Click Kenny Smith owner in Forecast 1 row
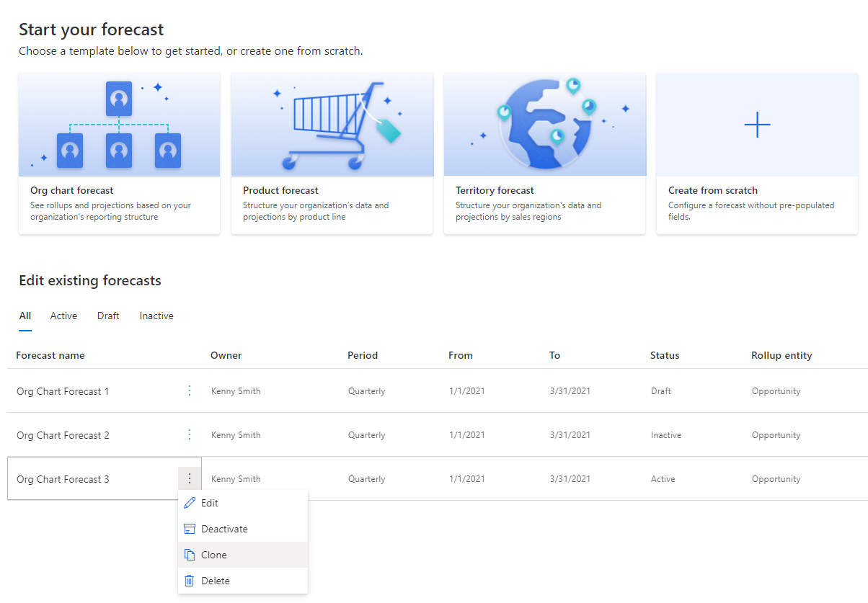This screenshot has height=603, width=868. (x=236, y=391)
